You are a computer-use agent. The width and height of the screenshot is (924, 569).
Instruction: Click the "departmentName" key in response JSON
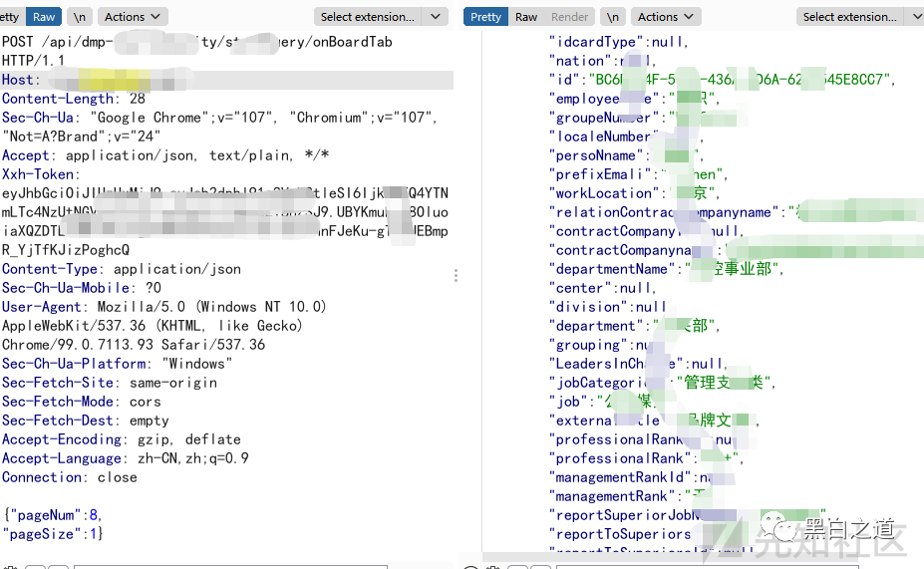tap(612, 269)
